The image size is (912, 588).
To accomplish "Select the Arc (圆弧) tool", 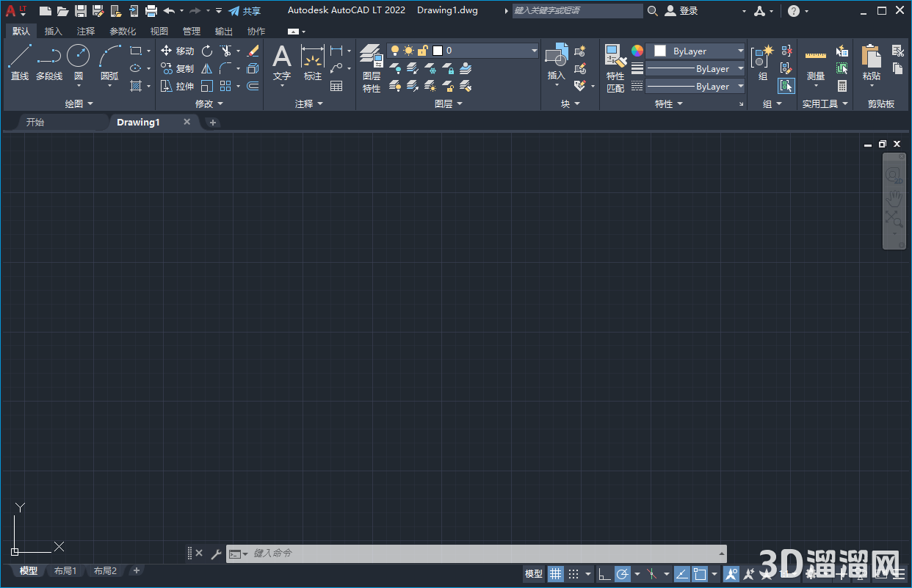I will point(109,62).
